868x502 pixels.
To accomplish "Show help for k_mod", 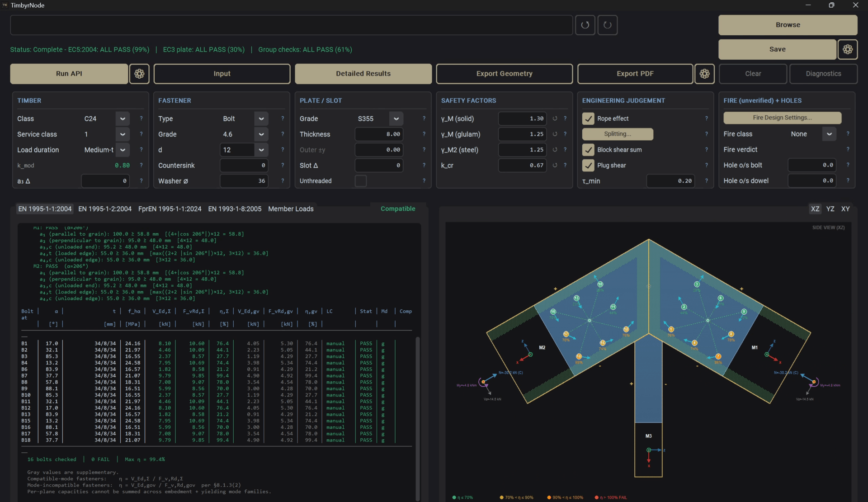I will (141, 166).
